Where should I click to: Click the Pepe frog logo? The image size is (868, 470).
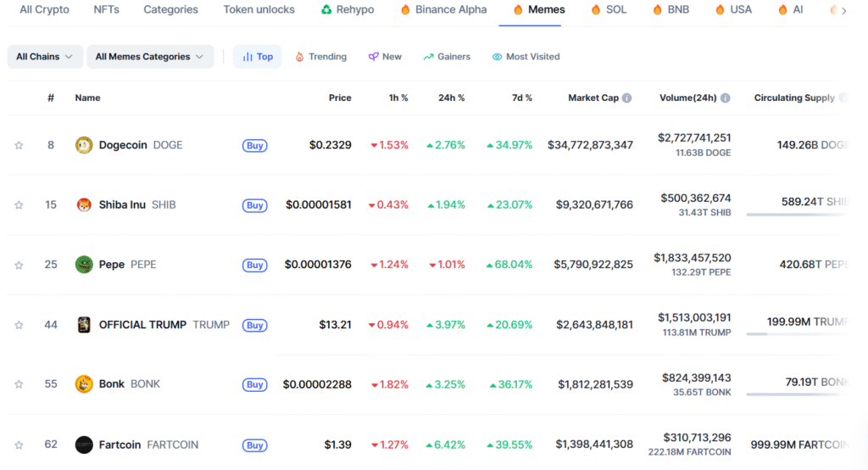[84, 265]
